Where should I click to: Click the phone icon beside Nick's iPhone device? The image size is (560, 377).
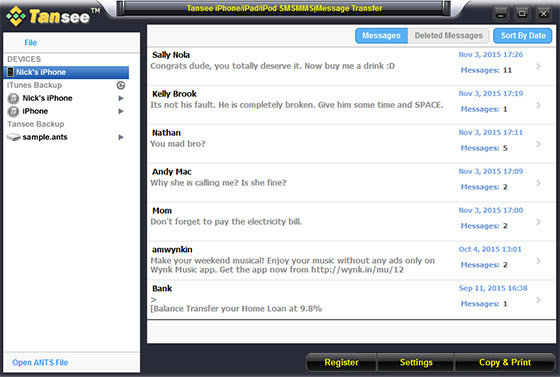pyautogui.click(x=11, y=72)
